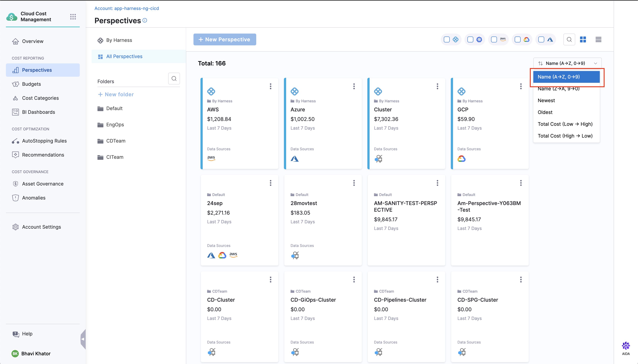This screenshot has height=364, width=638.
Task: Open options on Am-Perspective-Y063BM-Test card
Action: tap(521, 183)
